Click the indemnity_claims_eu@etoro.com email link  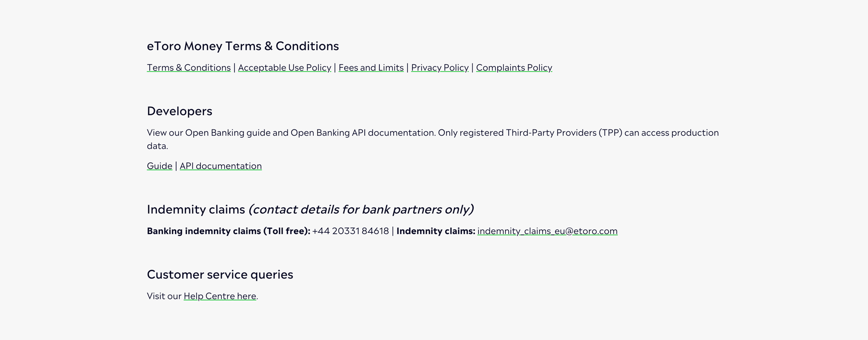point(547,231)
